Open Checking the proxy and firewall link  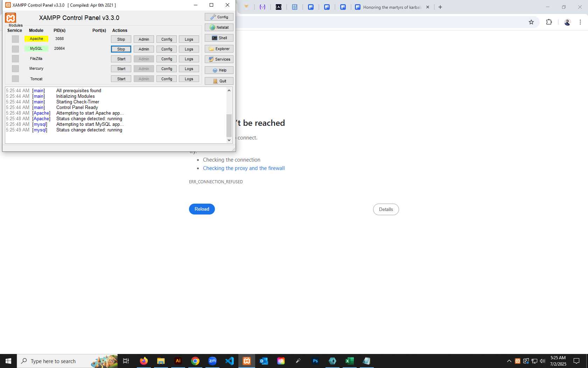[244, 168]
